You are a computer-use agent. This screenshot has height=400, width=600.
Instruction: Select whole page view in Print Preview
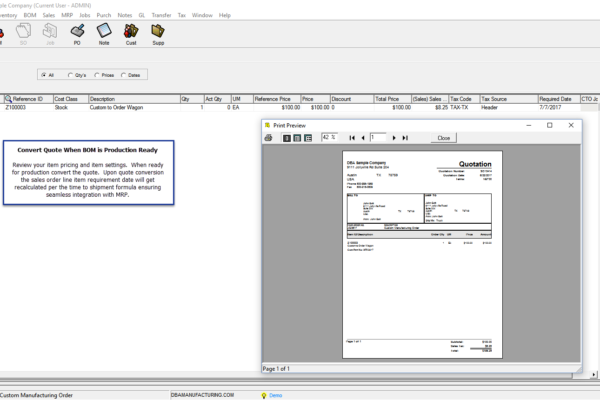point(286,138)
